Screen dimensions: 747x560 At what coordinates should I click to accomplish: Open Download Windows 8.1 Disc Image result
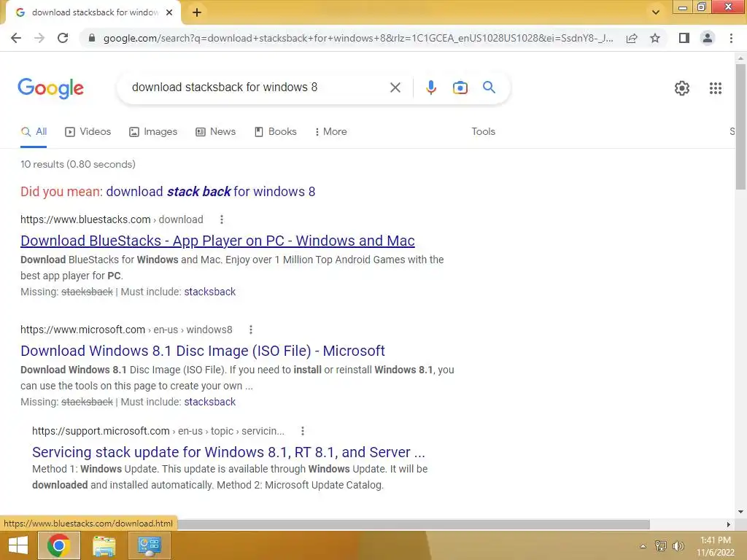click(x=203, y=351)
